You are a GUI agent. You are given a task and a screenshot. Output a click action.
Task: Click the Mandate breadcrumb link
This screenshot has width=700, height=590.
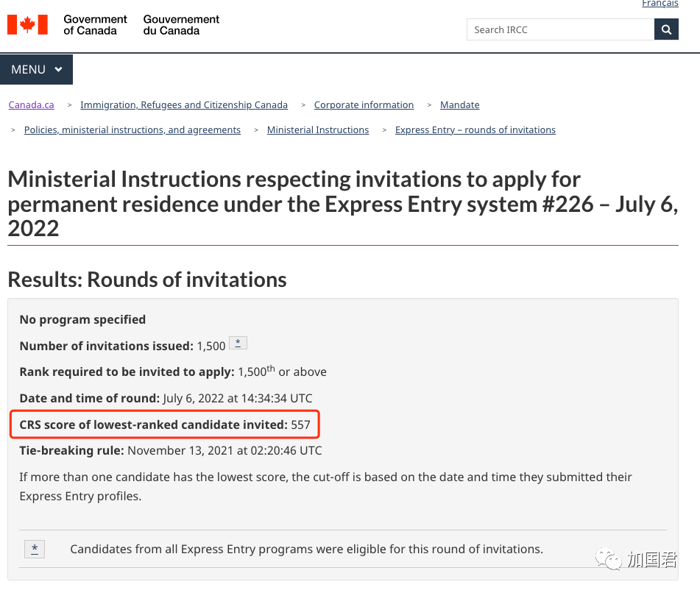click(x=459, y=104)
